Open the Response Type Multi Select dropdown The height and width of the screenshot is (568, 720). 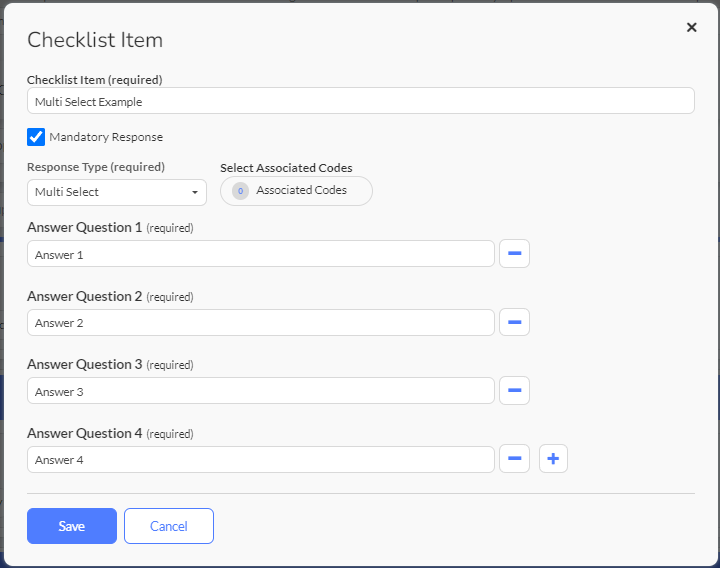click(117, 192)
